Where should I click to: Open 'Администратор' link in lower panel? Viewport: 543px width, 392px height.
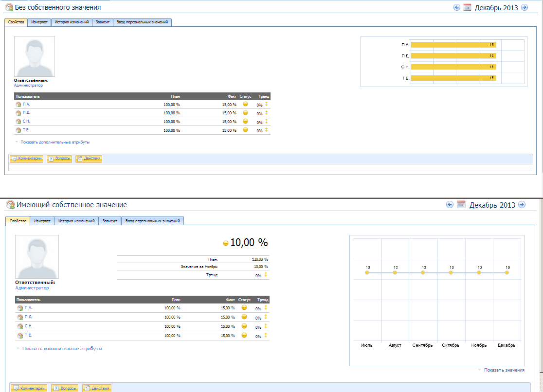click(32, 288)
